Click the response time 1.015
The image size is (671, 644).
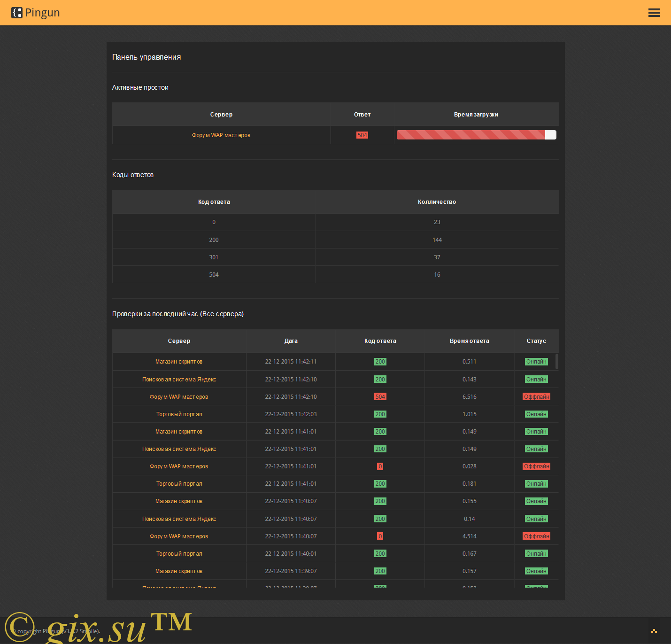click(x=469, y=414)
